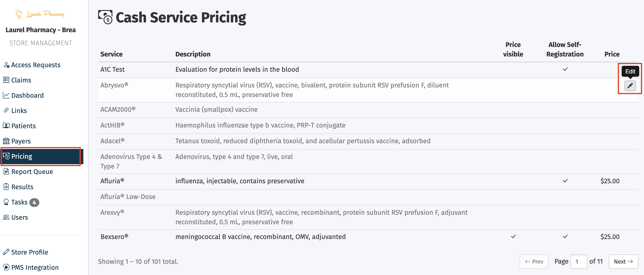Select the Claims icon in the sidebar
The width and height of the screenshot is (644, 275).
[x=6, y=80]
